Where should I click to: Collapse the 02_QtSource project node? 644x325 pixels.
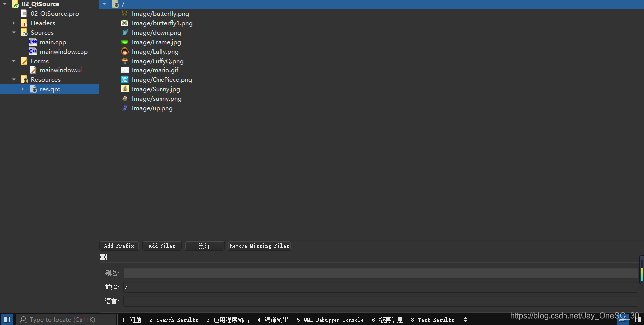pos(5,4)
